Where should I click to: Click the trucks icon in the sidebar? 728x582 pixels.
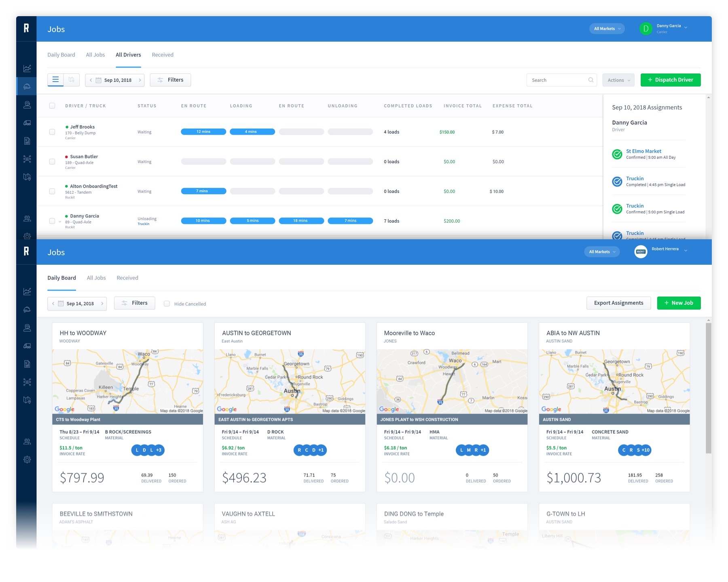pos(27,122)
